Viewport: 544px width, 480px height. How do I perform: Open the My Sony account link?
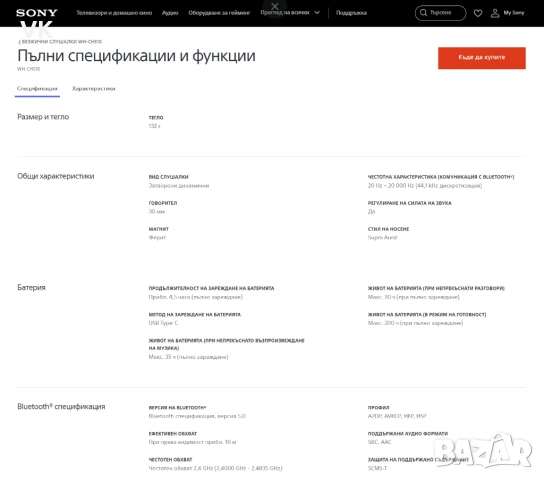pyautogui.click(x=514, y=13)
